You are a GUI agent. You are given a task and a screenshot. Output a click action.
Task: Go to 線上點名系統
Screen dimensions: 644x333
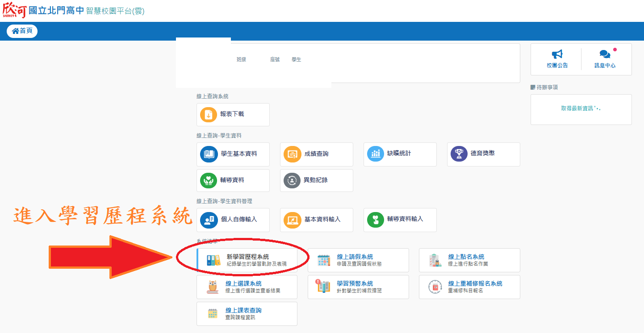(x=466, y=257)
